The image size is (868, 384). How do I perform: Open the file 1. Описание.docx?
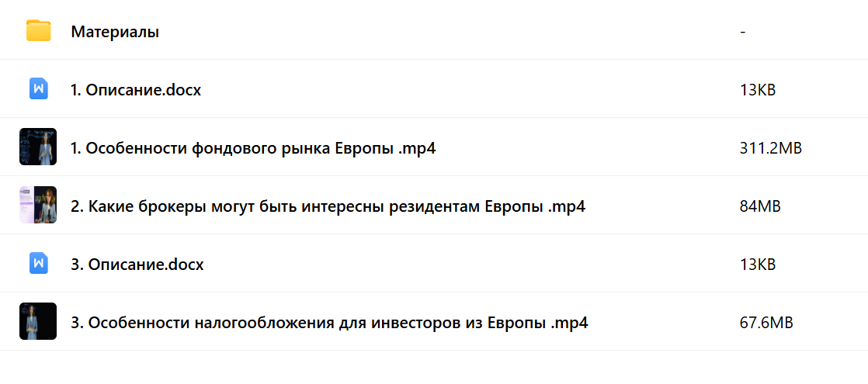[x=136, y=90]
